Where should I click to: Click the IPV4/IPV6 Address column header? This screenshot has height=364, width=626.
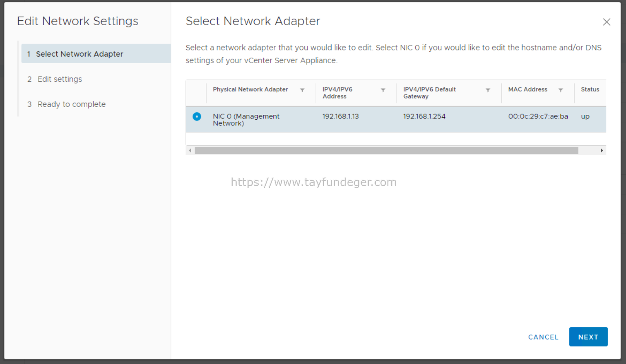(337, 93)
